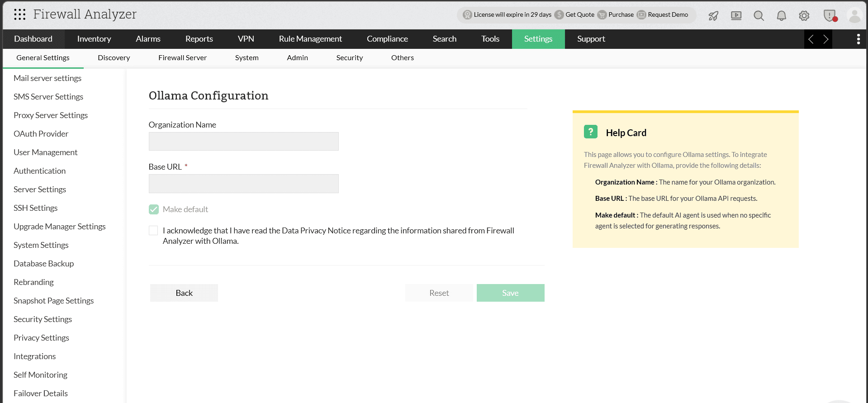Viewport: 868px width, 403px height.
Task: Click the Request Demo icon
Action: (x=641, y=15)
